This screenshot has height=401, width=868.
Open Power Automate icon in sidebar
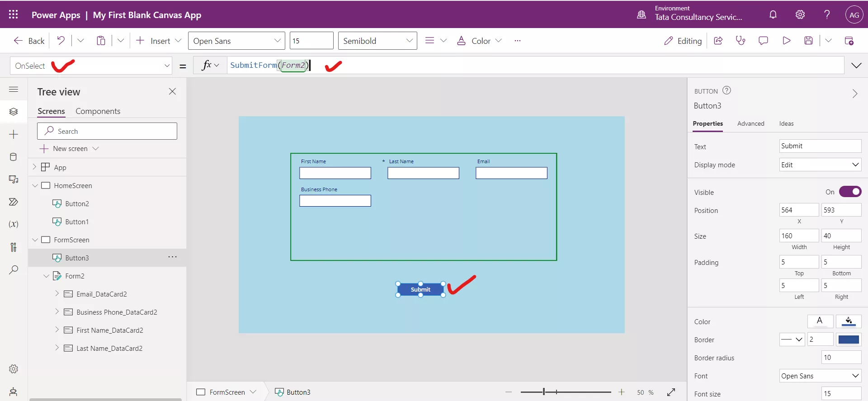pos(14,202)
